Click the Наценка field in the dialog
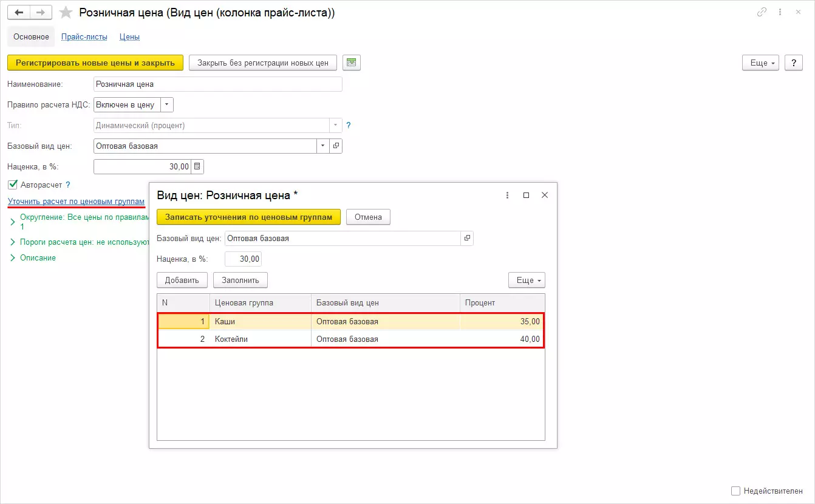Screen dimensions: 815x504 [x=243, y=259]
